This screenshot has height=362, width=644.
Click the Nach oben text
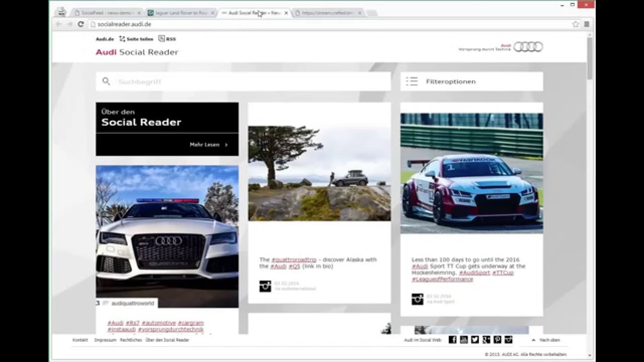click(x=549, y=340)
